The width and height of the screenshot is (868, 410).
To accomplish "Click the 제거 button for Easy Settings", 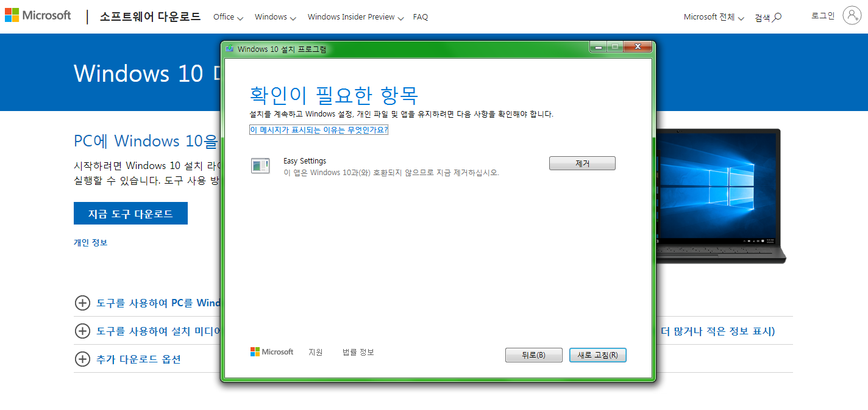I will 582,164.
